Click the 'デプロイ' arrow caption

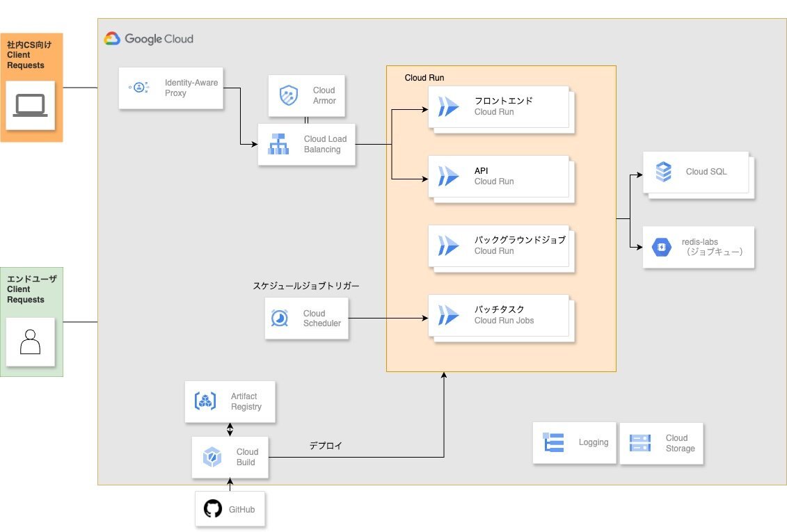pos(326,445)
